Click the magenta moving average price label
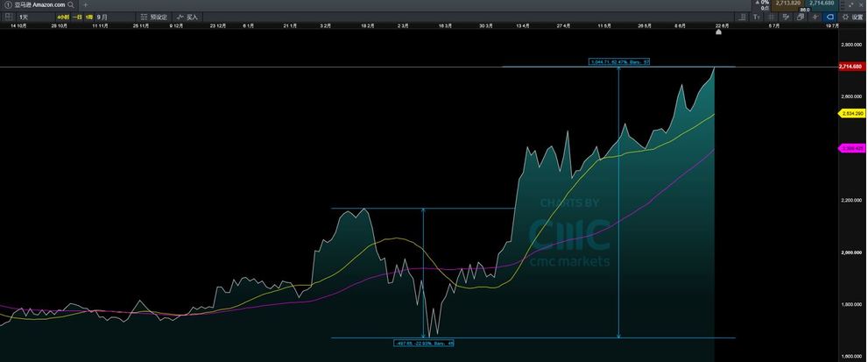Image resolution: width=868 pixels, height=362 pixels. pos(851,148)
